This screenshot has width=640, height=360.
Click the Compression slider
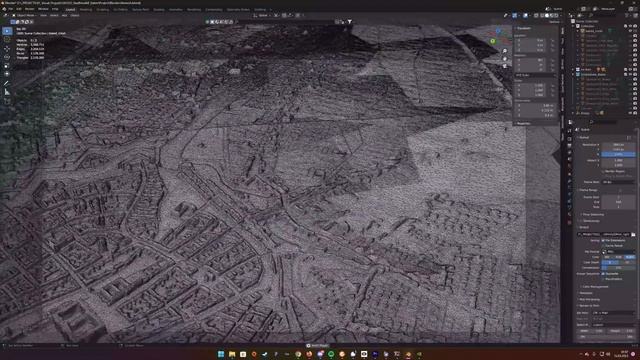(618, 268)
